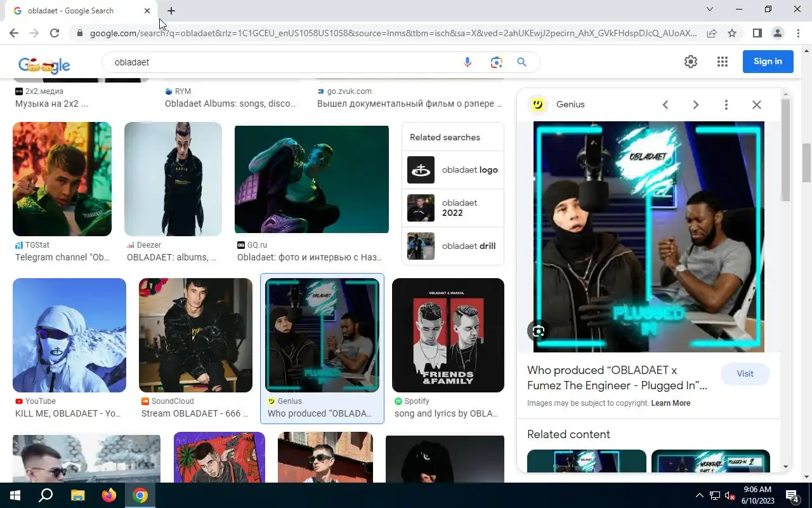Open File Explorer from taskbar
Viewport: 812px width, 508px height.
click(77, 495)
